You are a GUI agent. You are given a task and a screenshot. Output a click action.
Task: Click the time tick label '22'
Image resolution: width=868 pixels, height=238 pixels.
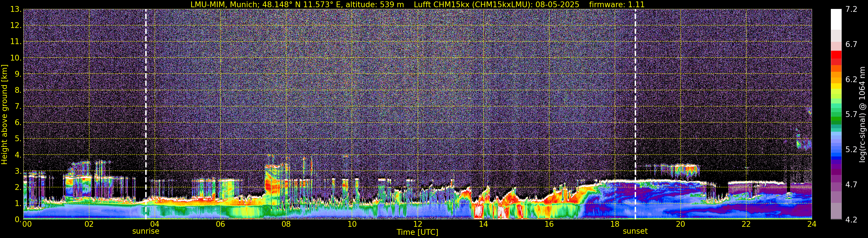(746, 224)
